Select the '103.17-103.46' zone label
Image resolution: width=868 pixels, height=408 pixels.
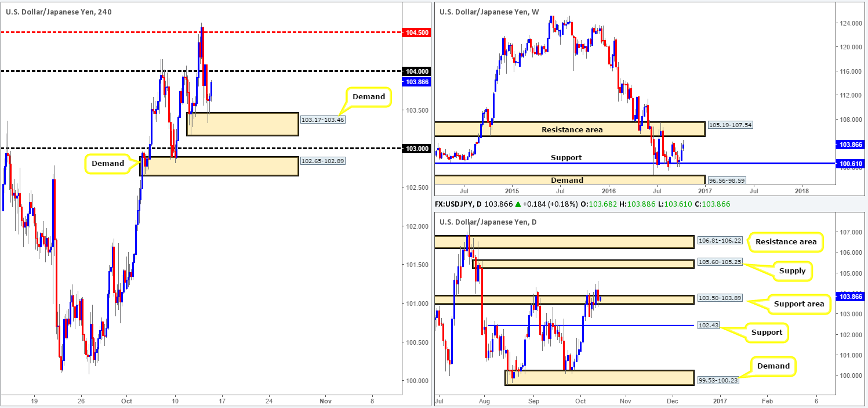323,121
